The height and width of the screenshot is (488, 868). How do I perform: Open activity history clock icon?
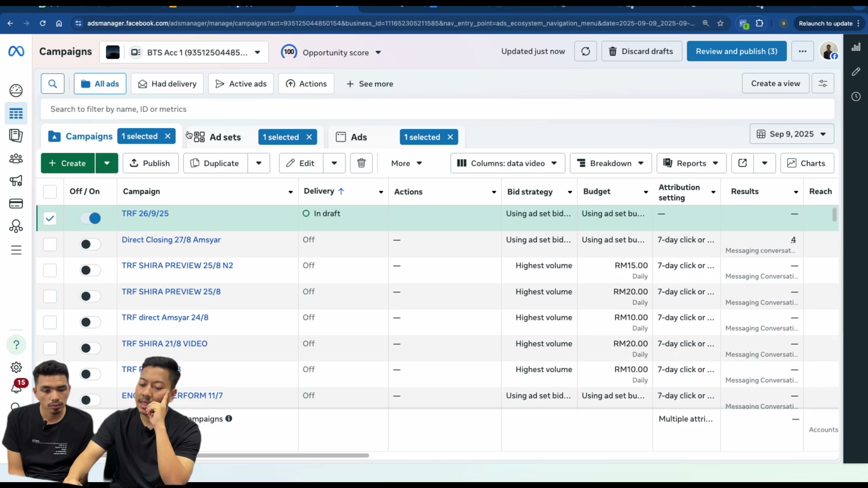(x=856, y=97)
